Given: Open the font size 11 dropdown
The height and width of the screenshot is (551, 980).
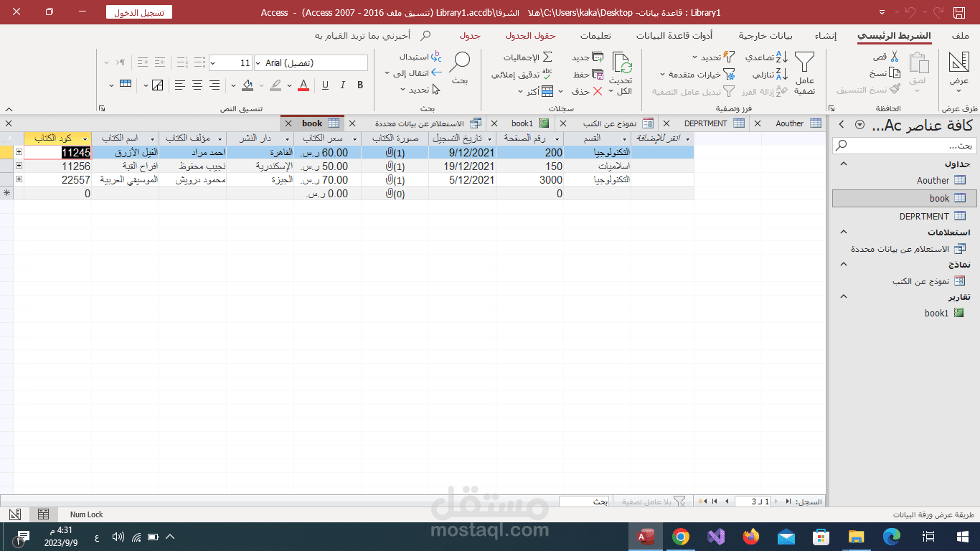Looking at the screenshot, I should (x=214, y=63).
